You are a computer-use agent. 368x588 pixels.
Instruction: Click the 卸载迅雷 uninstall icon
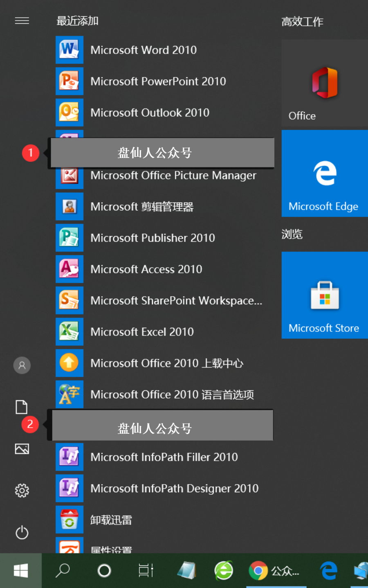[x=70, y=520]
